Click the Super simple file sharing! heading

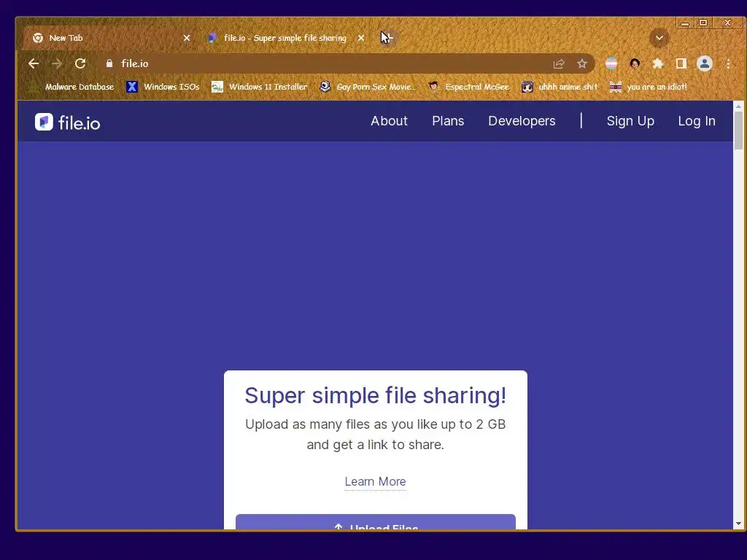pyautogui.click(x=376, y=395)
